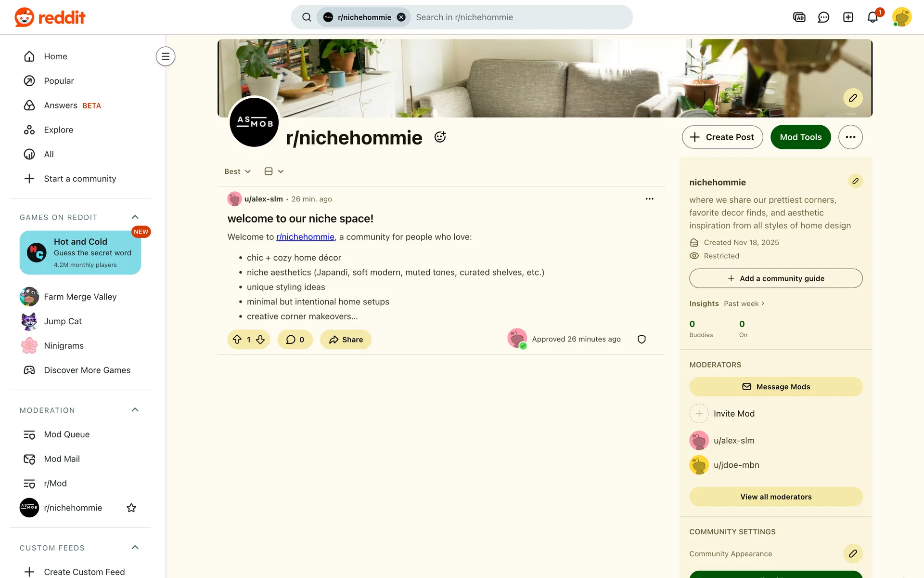Image resolution: width=924 pixels, height=578 pixels.
Task: Follow the r/nichehommie link in the post
Action: (305, 237)
